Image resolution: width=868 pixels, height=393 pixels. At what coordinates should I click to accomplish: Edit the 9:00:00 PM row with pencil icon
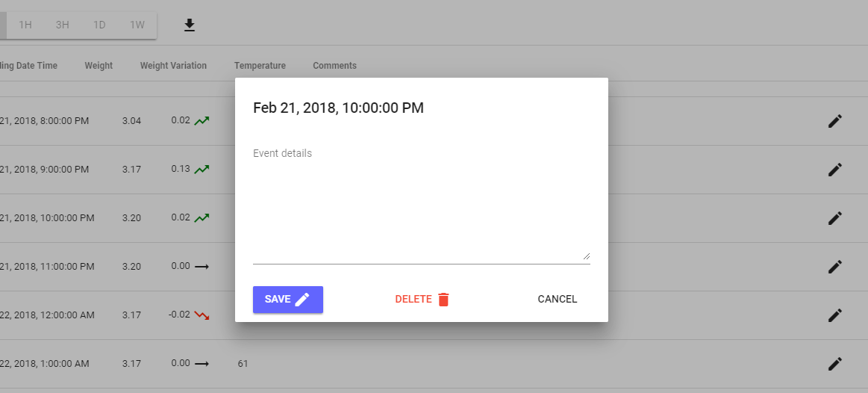(x=834, y=170)
